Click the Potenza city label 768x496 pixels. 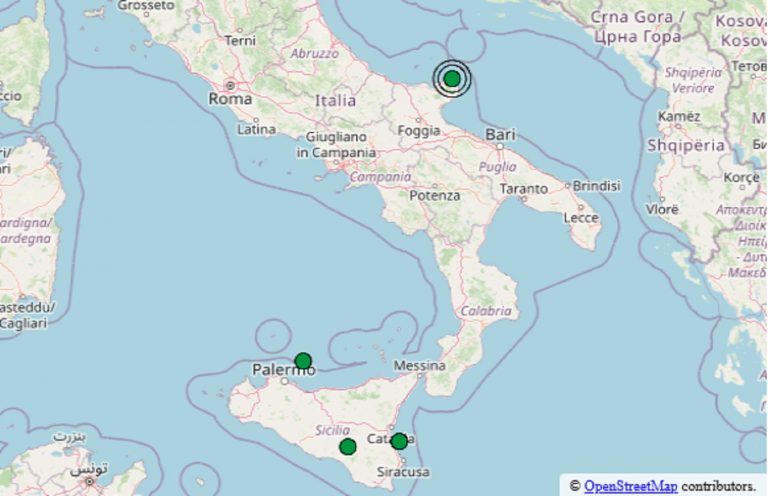coord(435,196)
